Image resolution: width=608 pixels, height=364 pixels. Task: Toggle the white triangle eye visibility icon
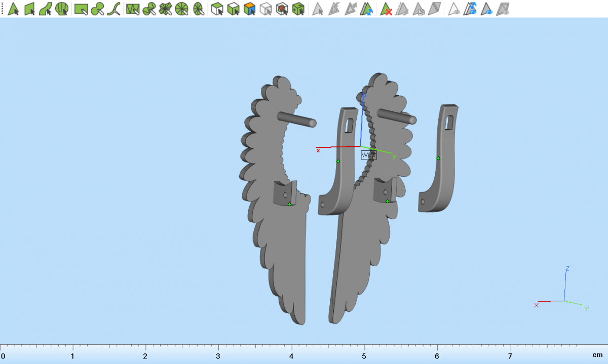454,9
